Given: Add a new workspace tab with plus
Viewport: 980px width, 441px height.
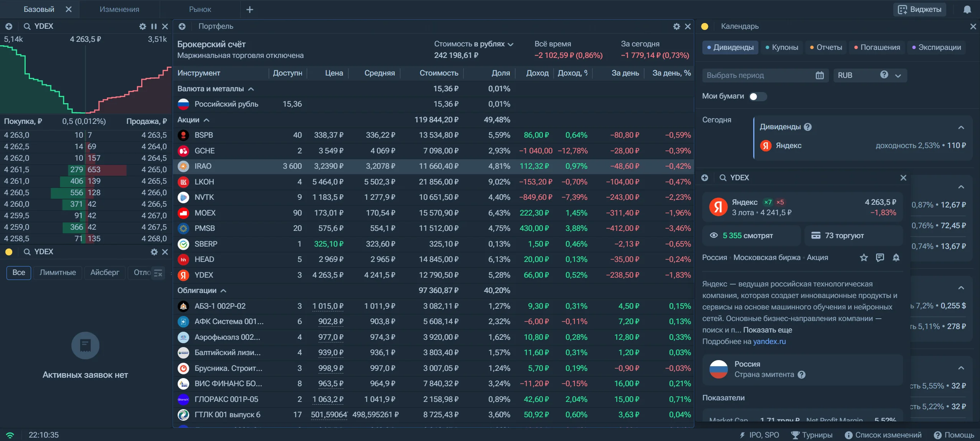Looking at the screenshot, I should tap(250, 10).
